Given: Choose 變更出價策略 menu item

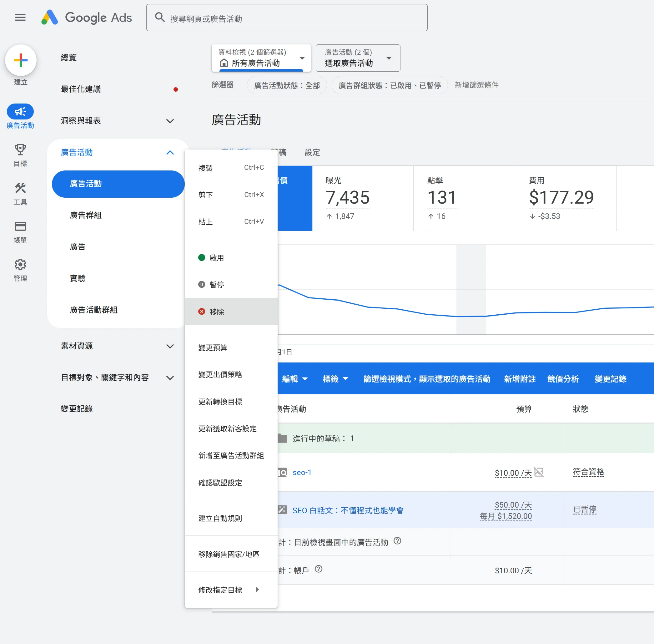Looking at the screenshot, I should [x=231, y=374].
